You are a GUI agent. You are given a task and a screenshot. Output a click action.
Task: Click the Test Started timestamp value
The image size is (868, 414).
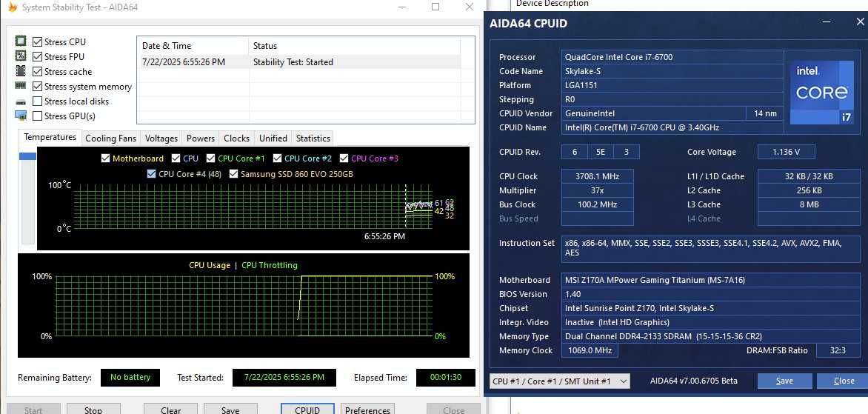(x=284, y=378)
